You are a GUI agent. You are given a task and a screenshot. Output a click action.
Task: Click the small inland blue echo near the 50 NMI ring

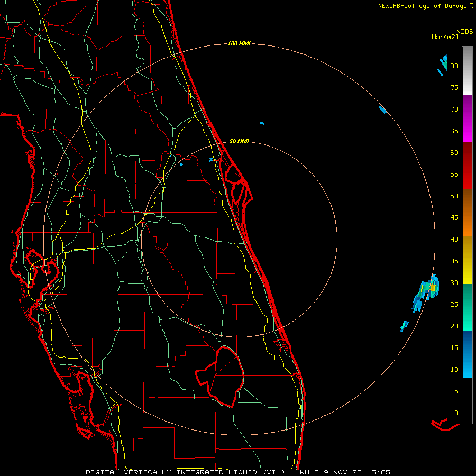(x=181, y=164)
